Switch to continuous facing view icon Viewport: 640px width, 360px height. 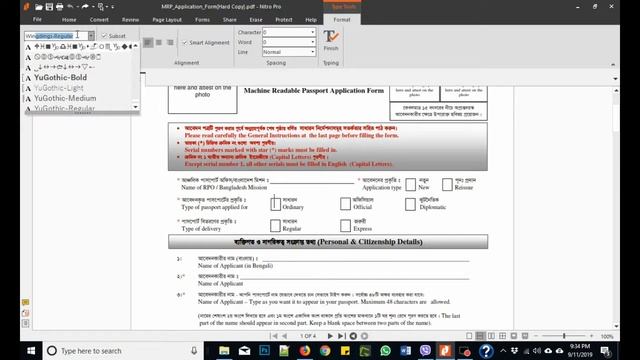point(503,336)
